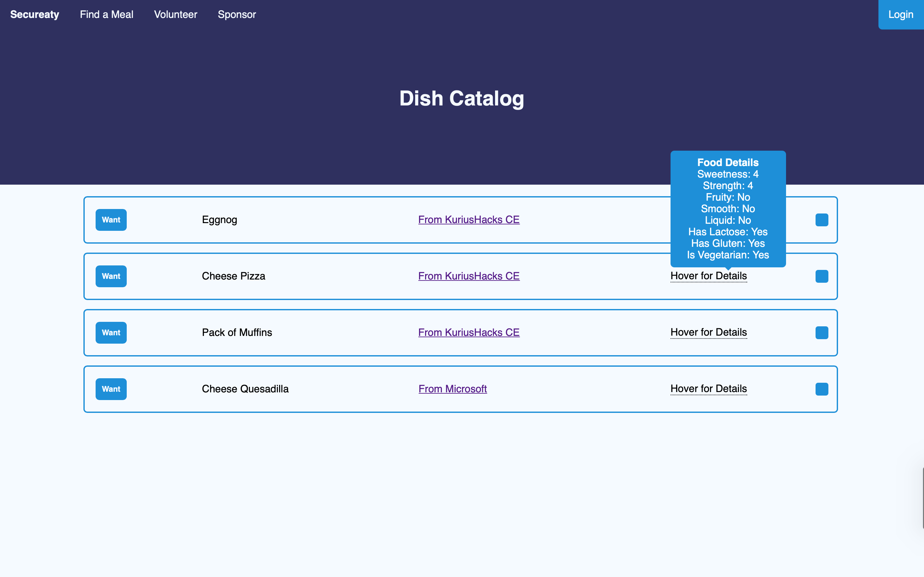The height and width of the screenshot is (577, 924).
Task: Tick the square beside Pack of Muffins
Action: coord(822,333)
